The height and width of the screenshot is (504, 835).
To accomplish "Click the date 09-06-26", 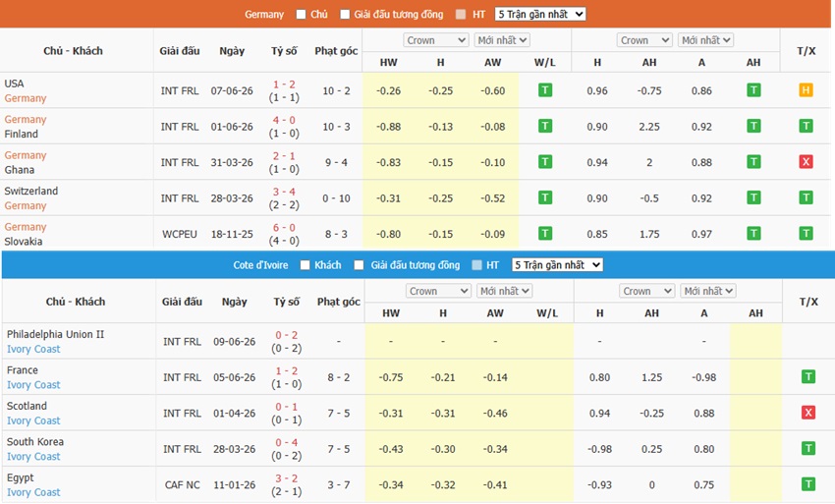I will pos(235,342).
